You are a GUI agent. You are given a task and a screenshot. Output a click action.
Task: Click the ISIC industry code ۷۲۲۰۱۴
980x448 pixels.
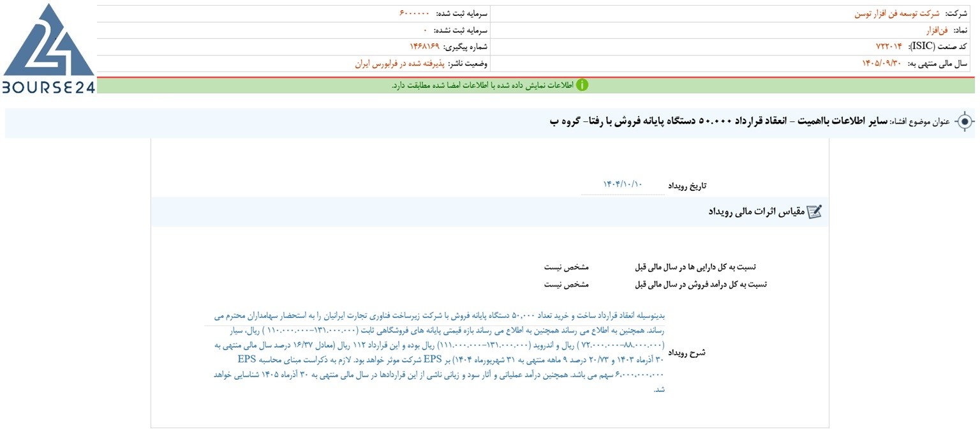tap(889, 47)
